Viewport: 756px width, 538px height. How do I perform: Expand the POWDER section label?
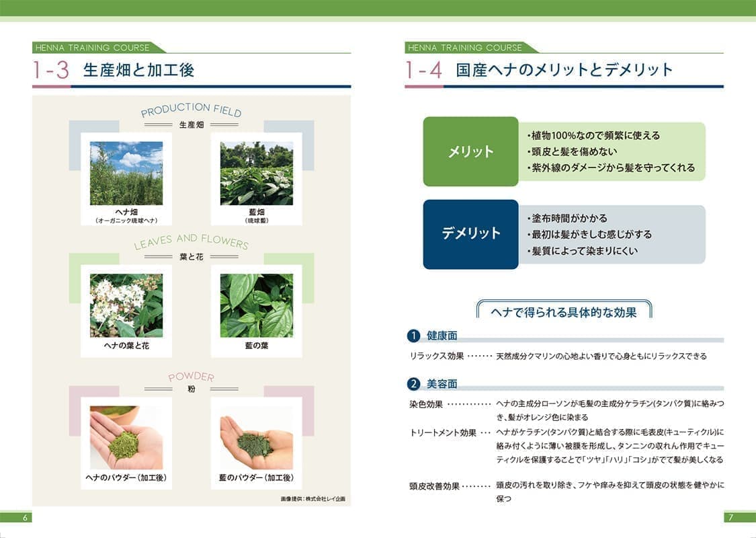coord(192,377)
